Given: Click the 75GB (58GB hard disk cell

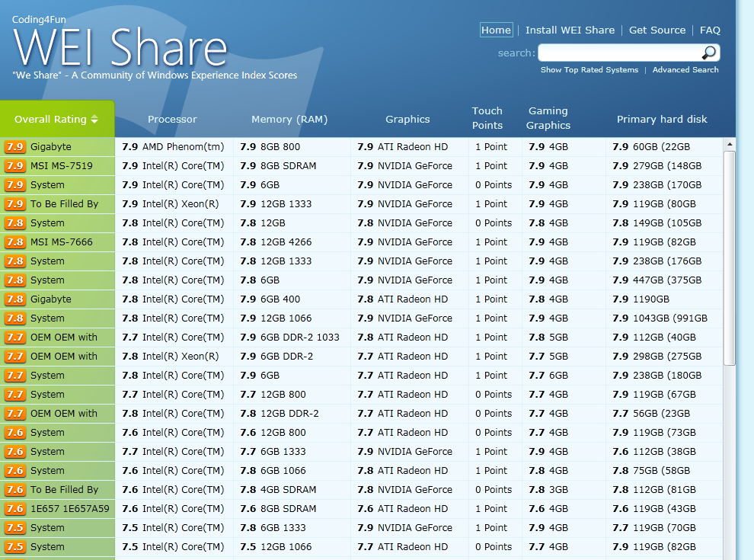Looking at the screenshot, I should coord(664,471).
